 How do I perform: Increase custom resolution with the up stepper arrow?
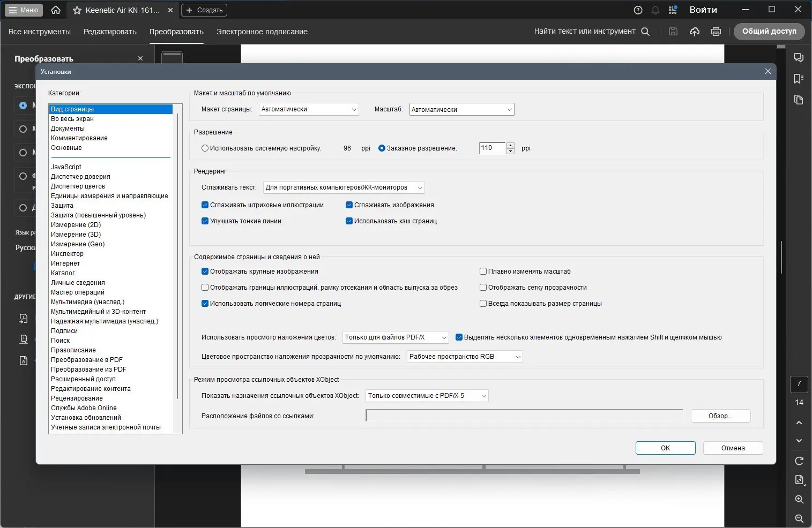tap(510, 146)
